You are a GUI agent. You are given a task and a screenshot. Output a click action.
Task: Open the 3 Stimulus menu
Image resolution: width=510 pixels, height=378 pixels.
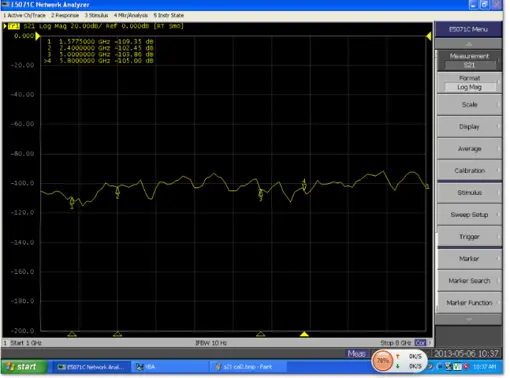click(x=96, y=15)
